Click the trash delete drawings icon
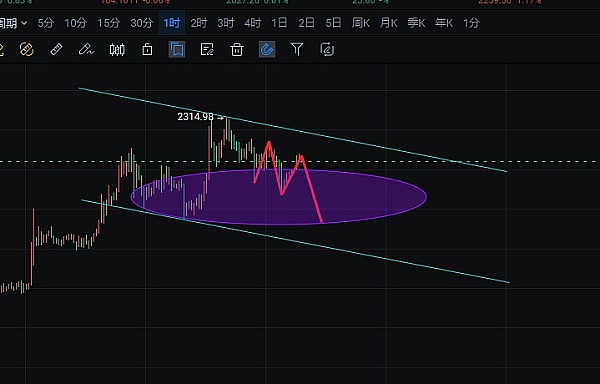The image size is (600, 384). 237,50
